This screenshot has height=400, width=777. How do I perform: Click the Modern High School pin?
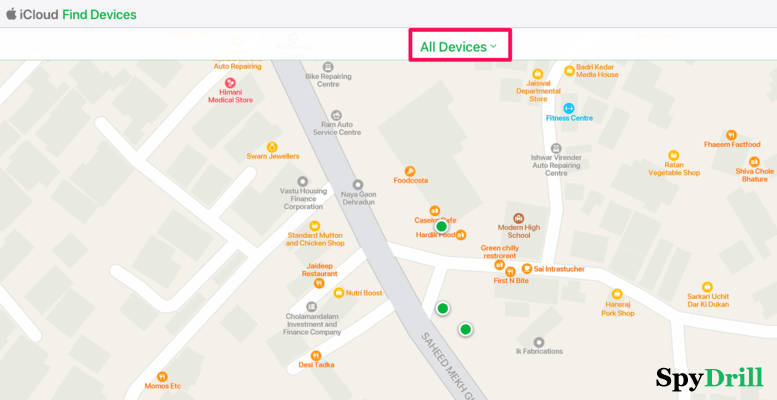519,218
